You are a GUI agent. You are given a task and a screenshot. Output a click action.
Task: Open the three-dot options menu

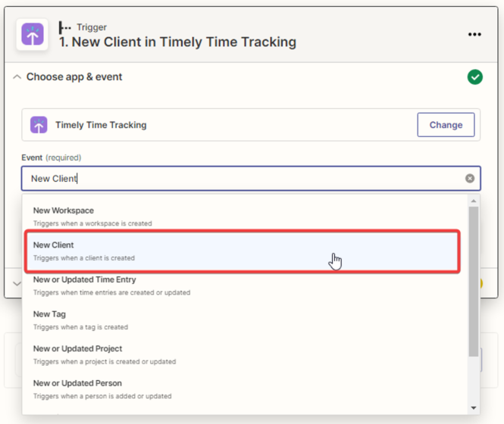[474, 34]
